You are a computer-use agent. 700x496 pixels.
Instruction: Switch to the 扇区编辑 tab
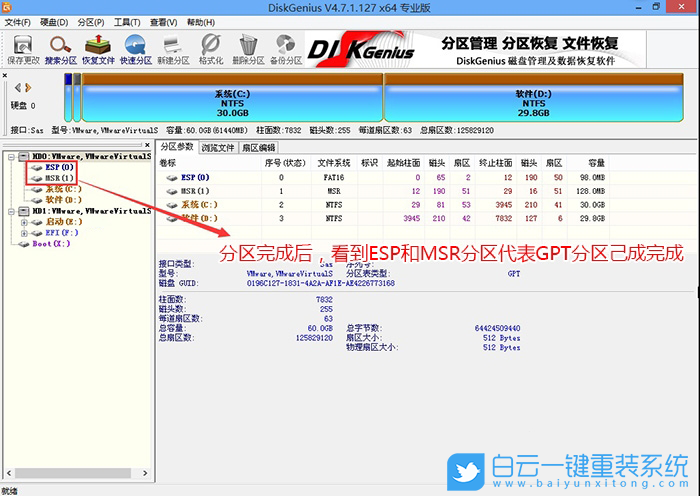click(259, 148)
